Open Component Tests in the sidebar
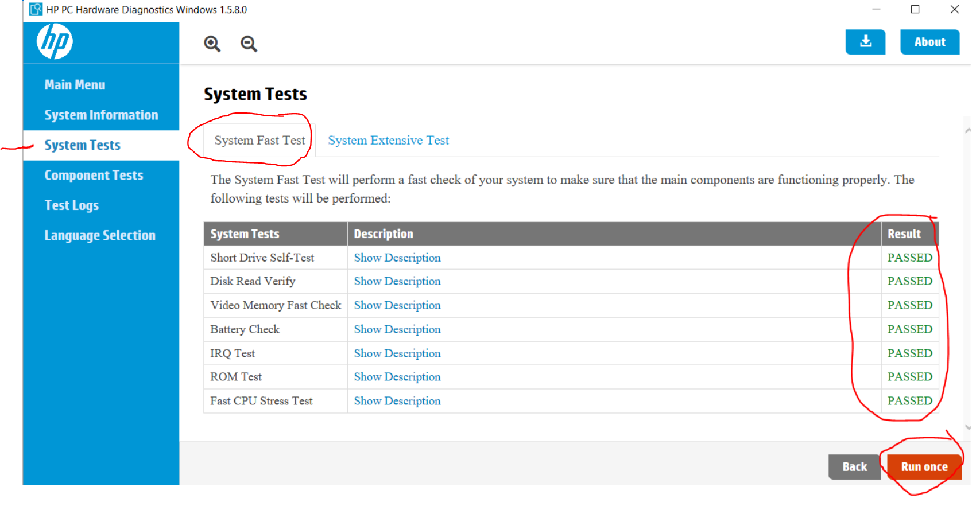The width and height of the screenshot is (980, 506). click(94, 176)
